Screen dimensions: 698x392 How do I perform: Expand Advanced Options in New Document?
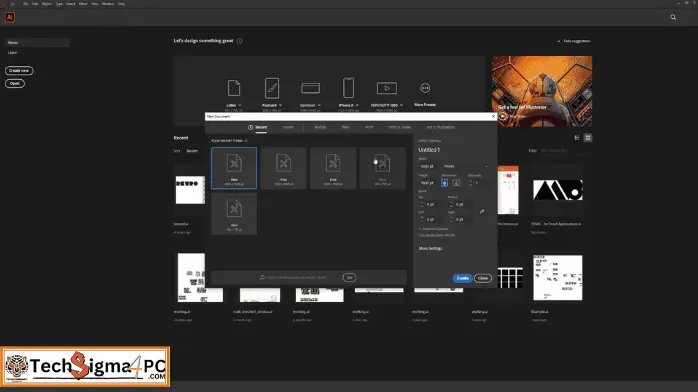[434, 229]
